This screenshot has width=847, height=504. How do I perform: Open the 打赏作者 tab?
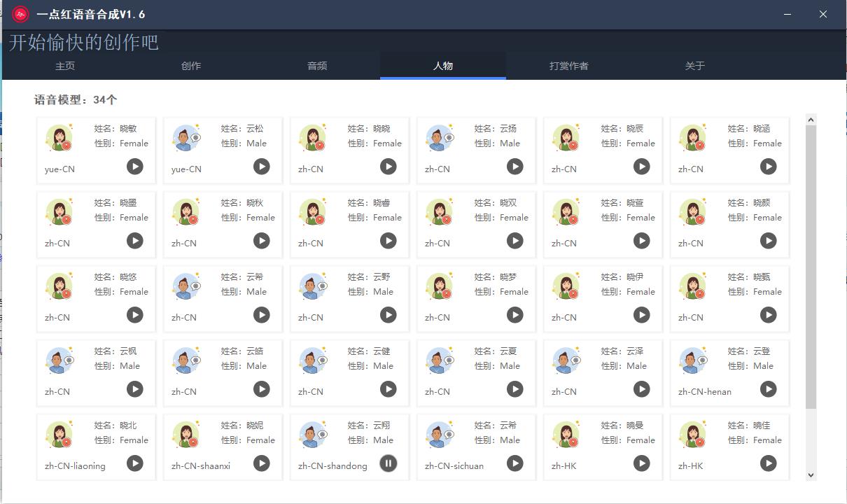tap(569, 66)
